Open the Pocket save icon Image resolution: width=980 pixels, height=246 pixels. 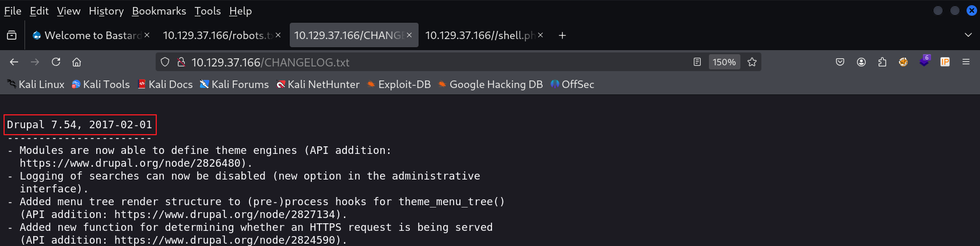coord(840,62)
